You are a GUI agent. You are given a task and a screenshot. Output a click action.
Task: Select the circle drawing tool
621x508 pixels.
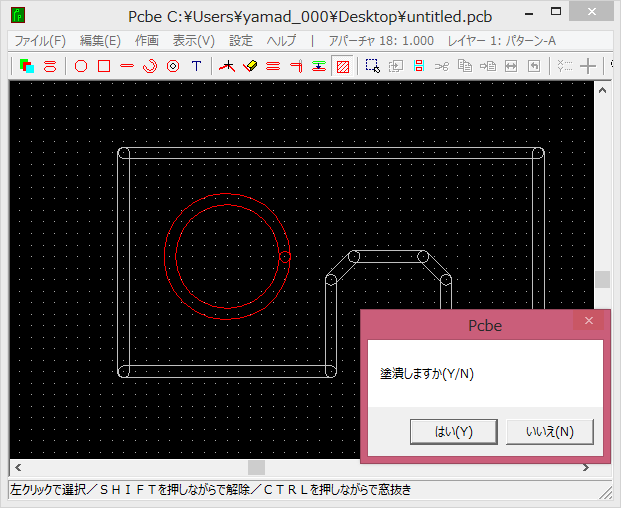tap(81, 66)
